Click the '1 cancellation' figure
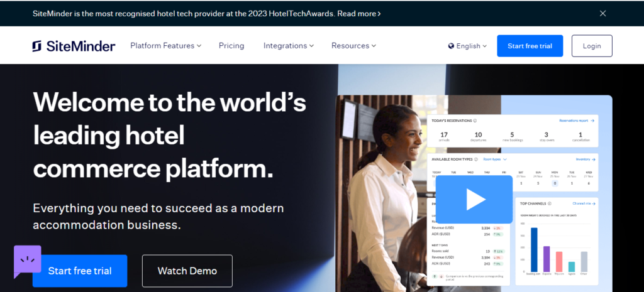 (580, 136)
